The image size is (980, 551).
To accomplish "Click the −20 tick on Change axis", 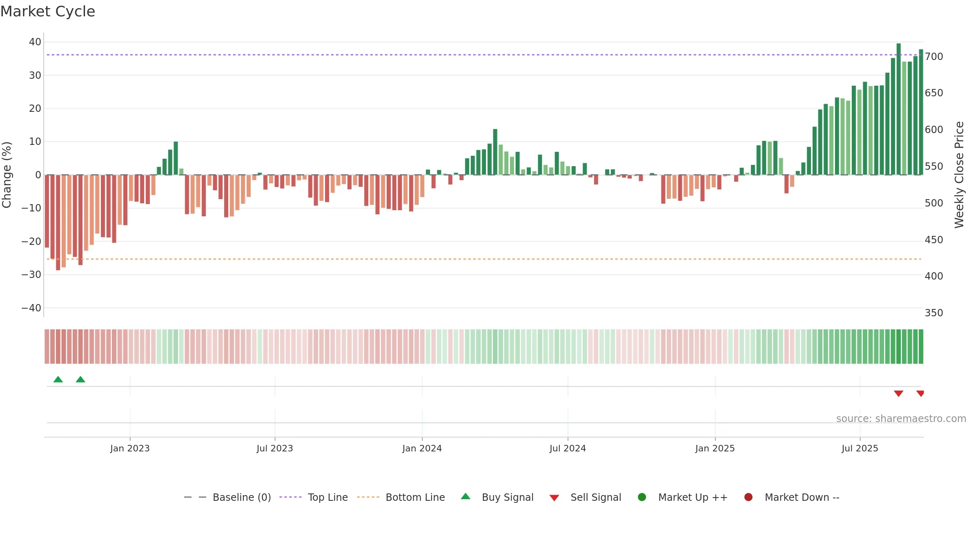I will (31, 241).
